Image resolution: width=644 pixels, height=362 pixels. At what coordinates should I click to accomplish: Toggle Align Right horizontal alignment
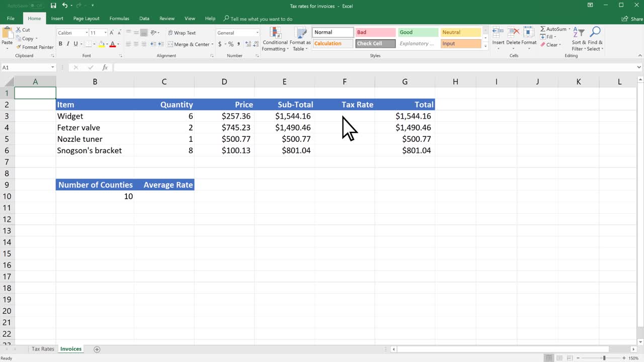(x=144, y=44)
